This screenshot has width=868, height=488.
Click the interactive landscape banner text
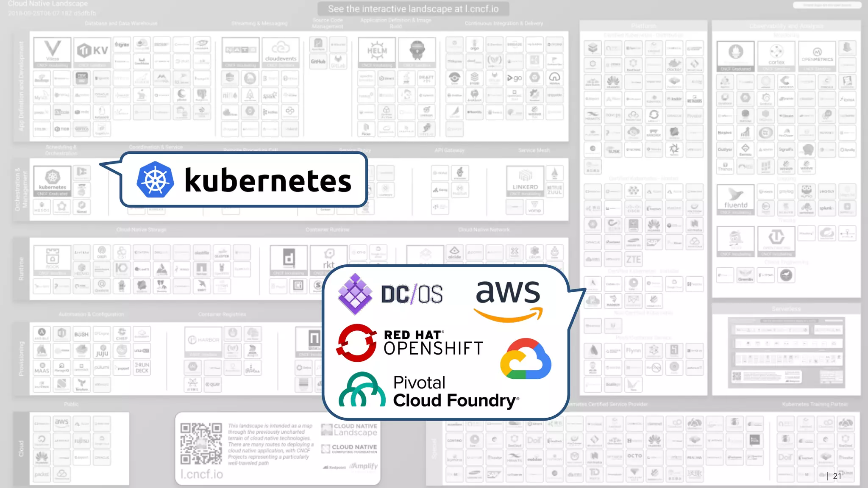(x=413, y=9)
